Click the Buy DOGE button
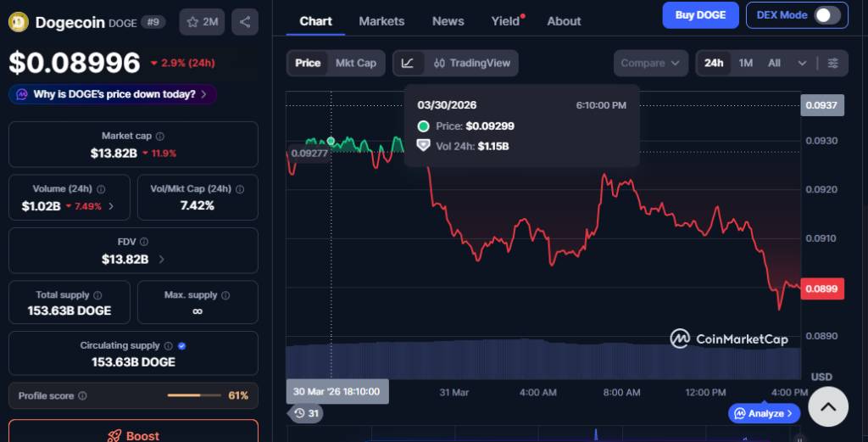Image resolution: width=868 pixels, height=442 pixels. click(x=698, y=15)
